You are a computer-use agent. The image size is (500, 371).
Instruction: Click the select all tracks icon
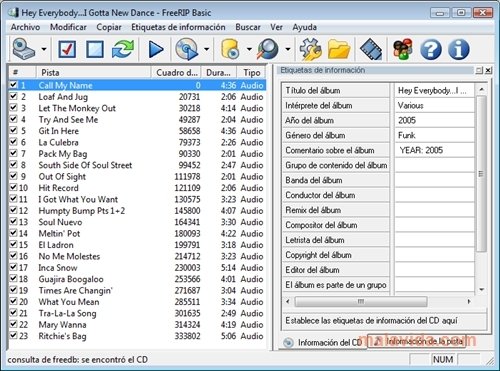pos(67,49)
